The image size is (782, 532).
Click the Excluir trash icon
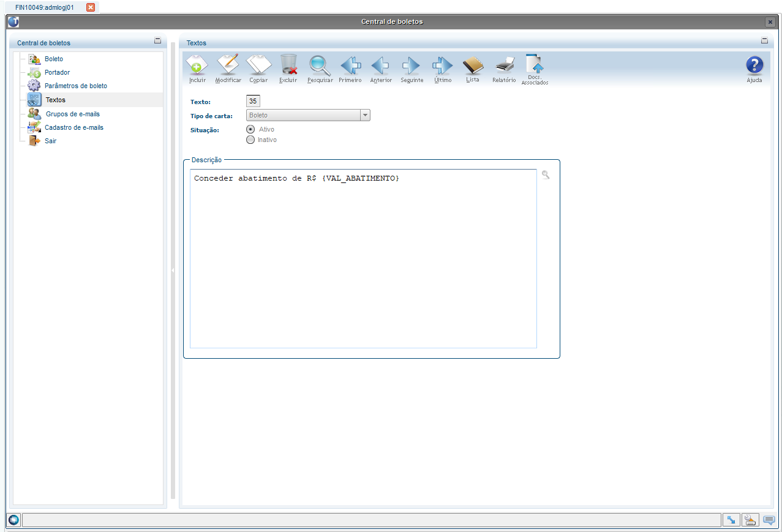point(288,64)
